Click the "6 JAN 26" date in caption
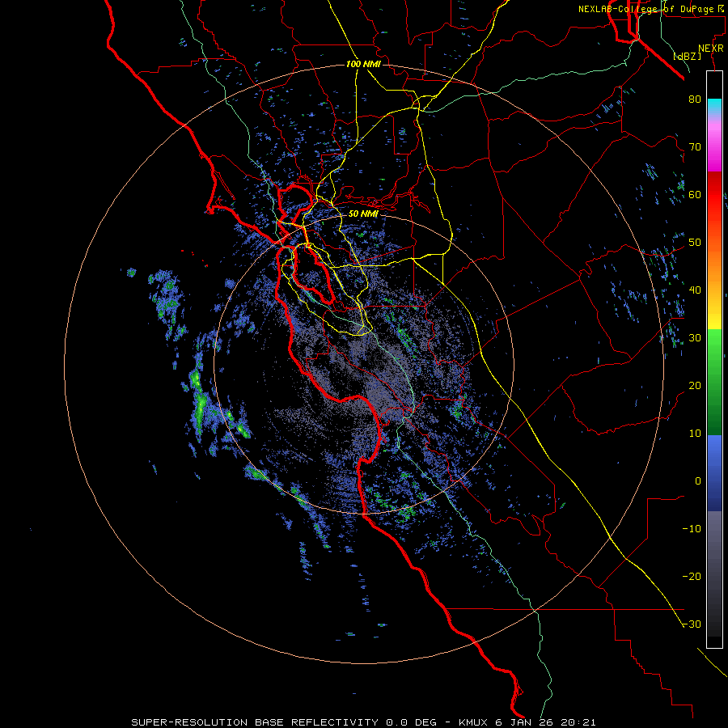This screenshot has width=728, height=728. (x=524, y=722)
